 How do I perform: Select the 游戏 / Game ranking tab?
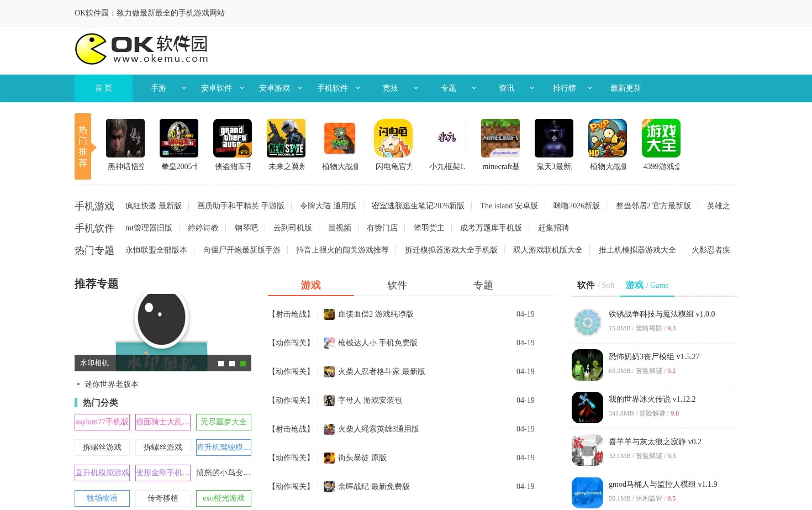pyautogui.click(x=647, y=285)
